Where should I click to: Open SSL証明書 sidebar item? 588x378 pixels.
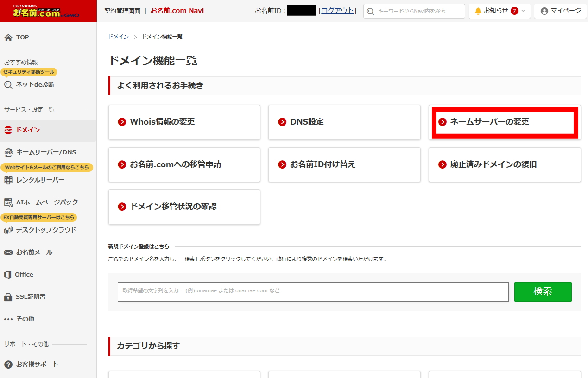[48, 297]
